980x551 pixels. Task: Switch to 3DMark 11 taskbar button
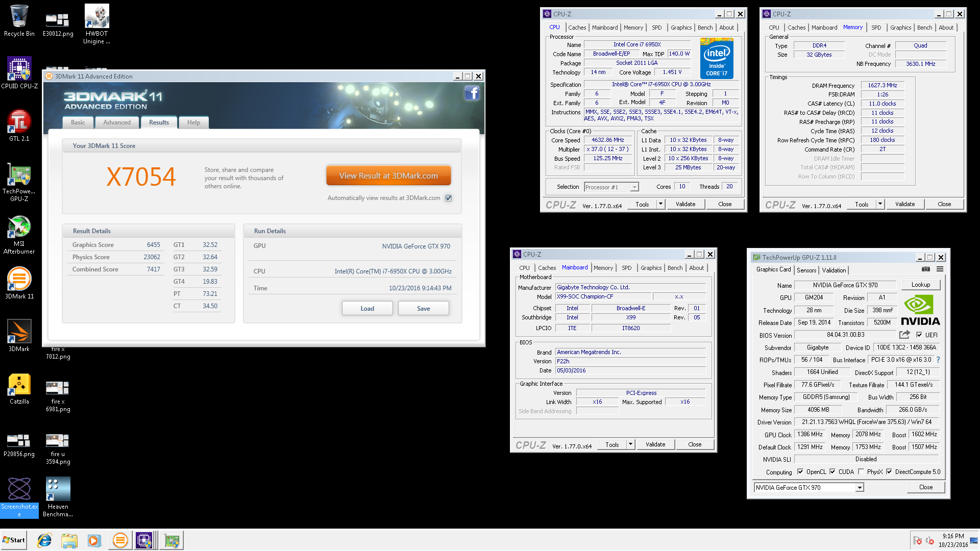(120, 540)
